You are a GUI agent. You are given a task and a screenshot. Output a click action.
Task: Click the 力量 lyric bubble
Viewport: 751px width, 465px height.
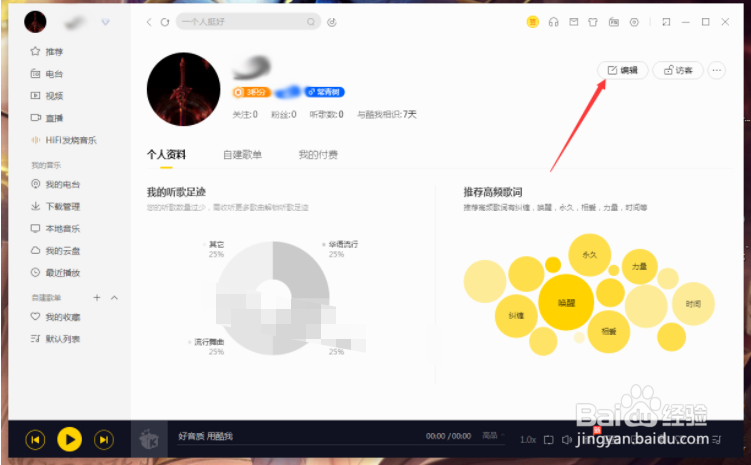click(639, 267)
